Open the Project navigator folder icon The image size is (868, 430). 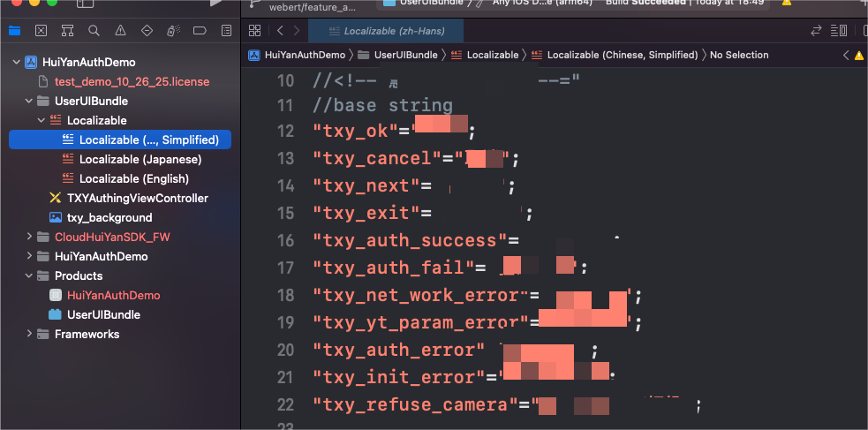(x=14, y=31)
